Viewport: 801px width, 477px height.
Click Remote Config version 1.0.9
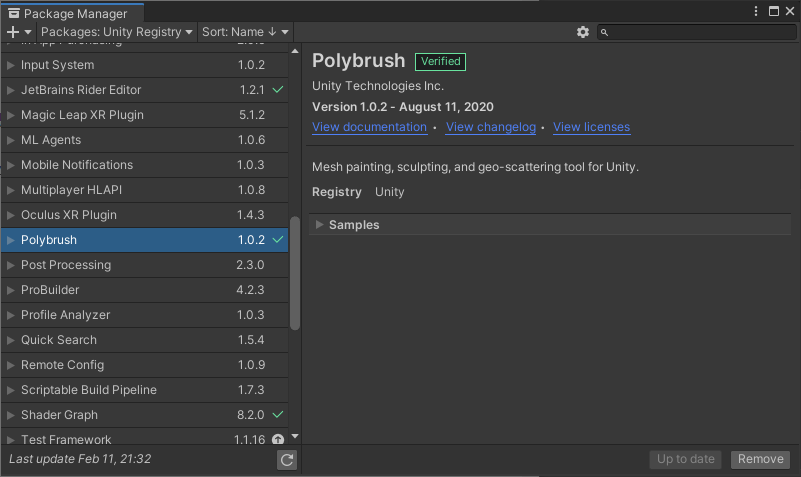click(251, 365)
